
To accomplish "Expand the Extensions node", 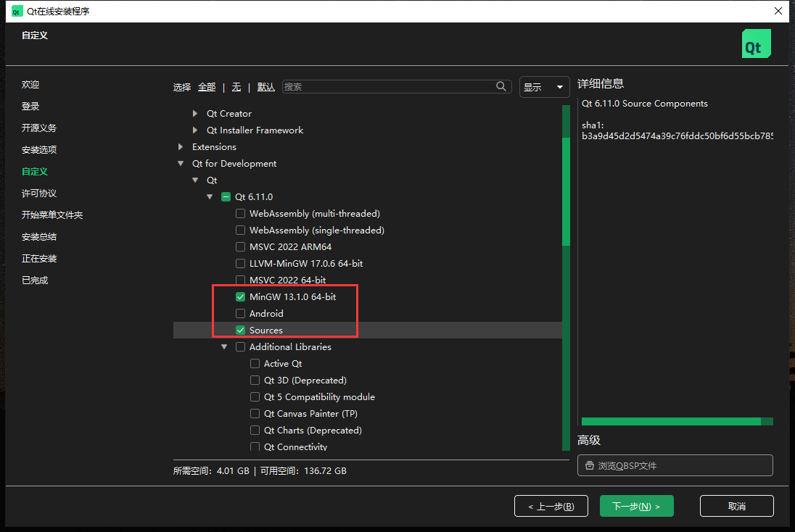I will point(181,147).
